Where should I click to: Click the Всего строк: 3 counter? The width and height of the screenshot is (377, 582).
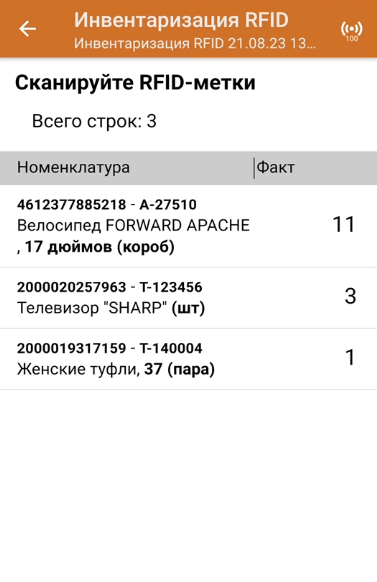coord(94,121)
